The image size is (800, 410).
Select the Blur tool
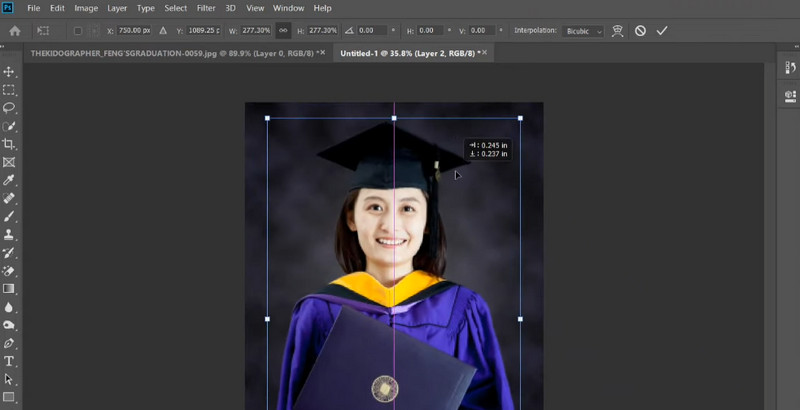(x=9, y=307)
